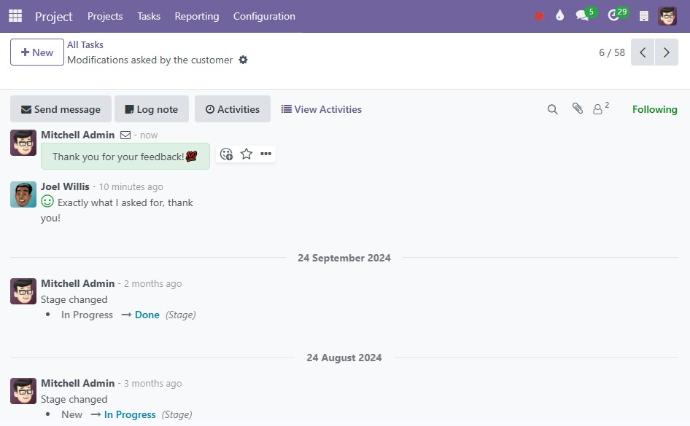Open attachments via the paperclip icon
The image size is (690, 426).
[577, 109]
